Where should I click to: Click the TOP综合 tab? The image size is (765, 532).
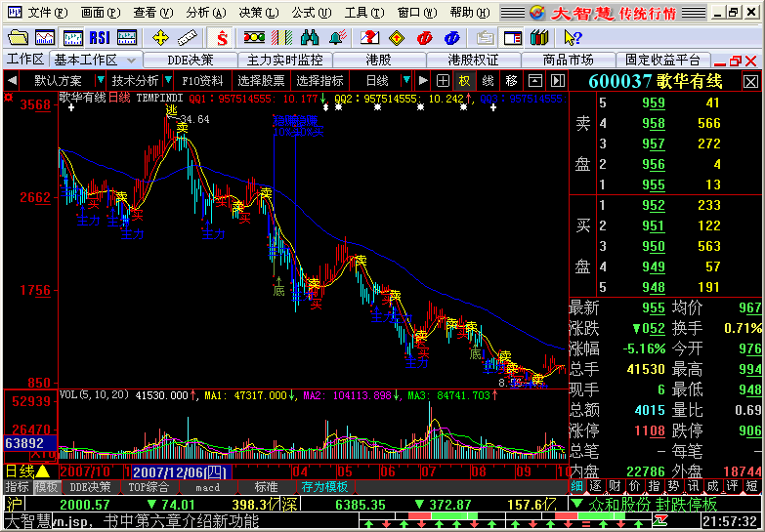click(149, 487)
